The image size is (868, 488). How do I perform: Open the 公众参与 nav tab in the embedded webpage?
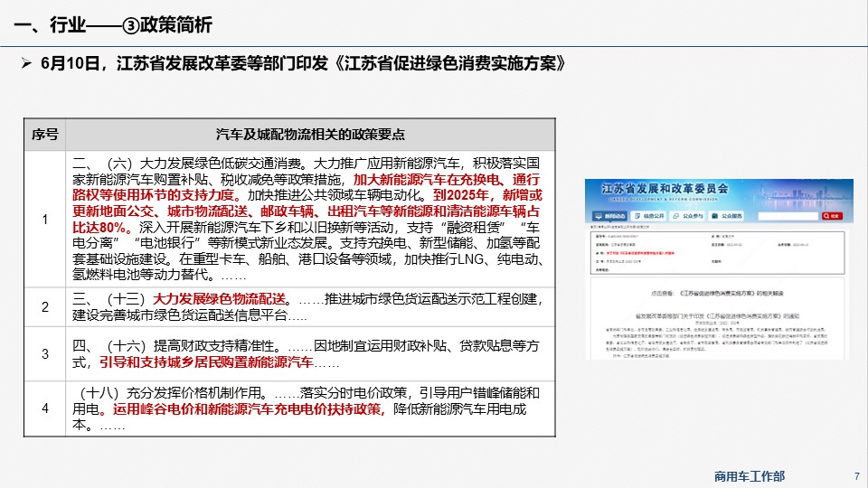(x=687, y=216)
